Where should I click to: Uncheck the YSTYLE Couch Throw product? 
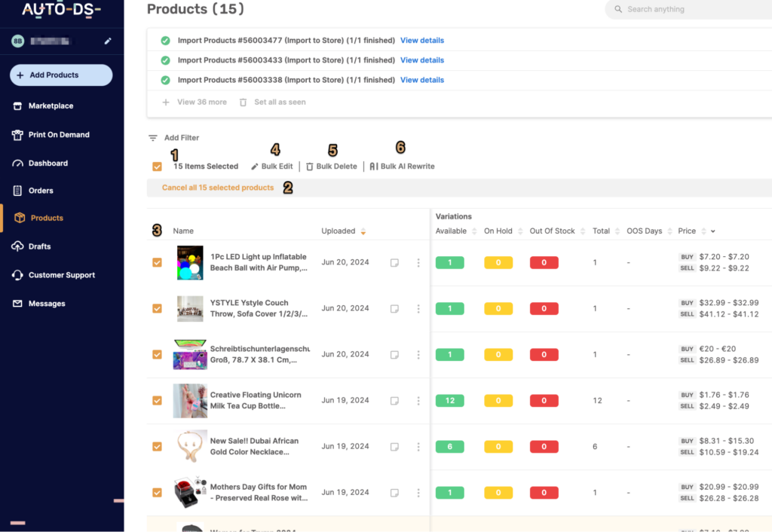click(x=157, y=308)
